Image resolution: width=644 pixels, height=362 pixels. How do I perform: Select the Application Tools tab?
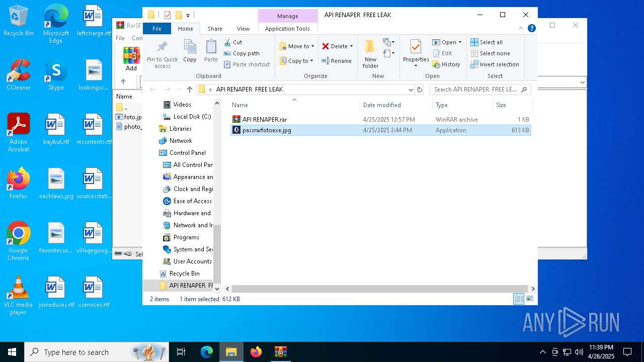287,29
